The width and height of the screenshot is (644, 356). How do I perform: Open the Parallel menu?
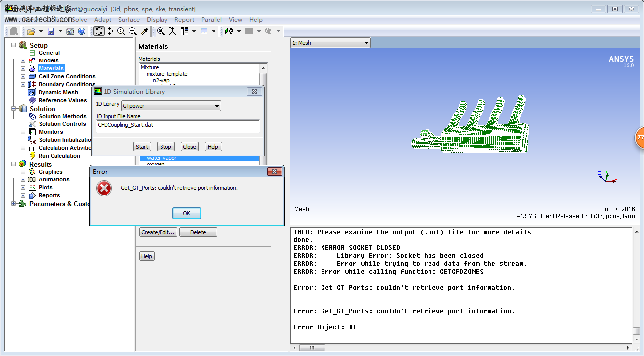(212, 20)
